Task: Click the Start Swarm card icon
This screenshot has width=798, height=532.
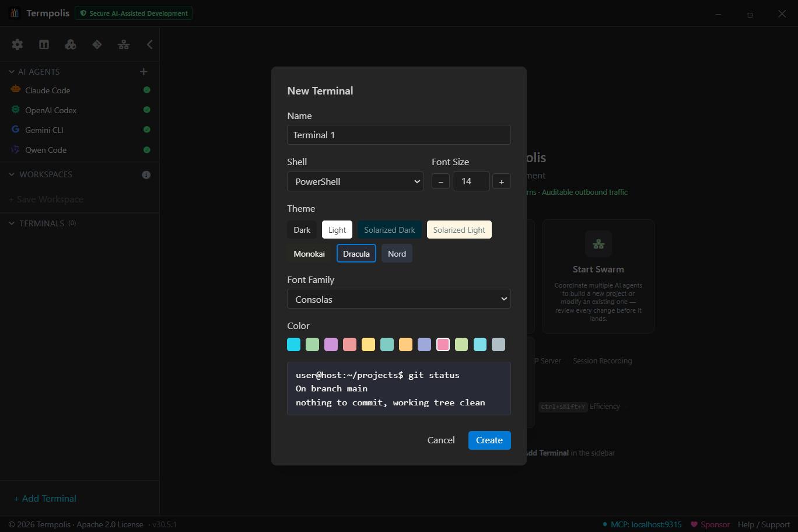Action: coord(598,244)
